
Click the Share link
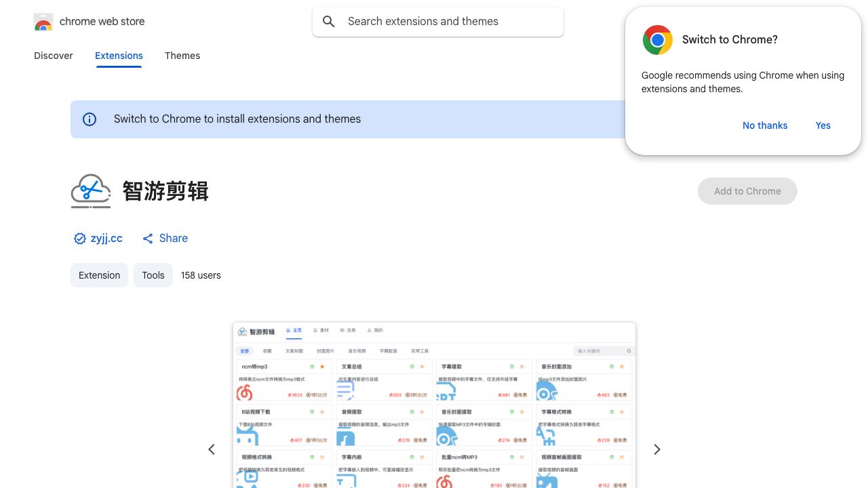(x=174, y=239)
